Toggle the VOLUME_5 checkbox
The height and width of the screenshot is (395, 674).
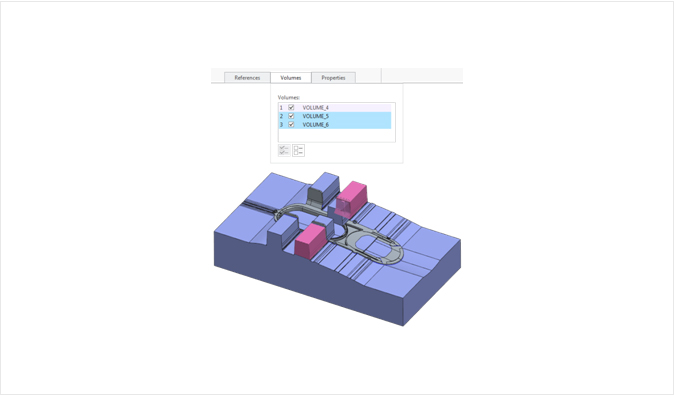pyautogui.click(x=291, y=116)
